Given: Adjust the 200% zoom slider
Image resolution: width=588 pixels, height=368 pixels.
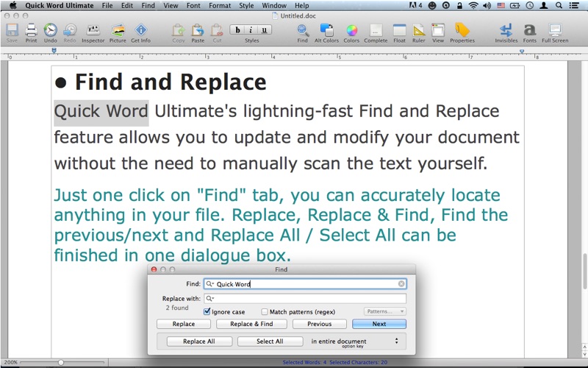Looking at the screenshot, I should (61, 362).
